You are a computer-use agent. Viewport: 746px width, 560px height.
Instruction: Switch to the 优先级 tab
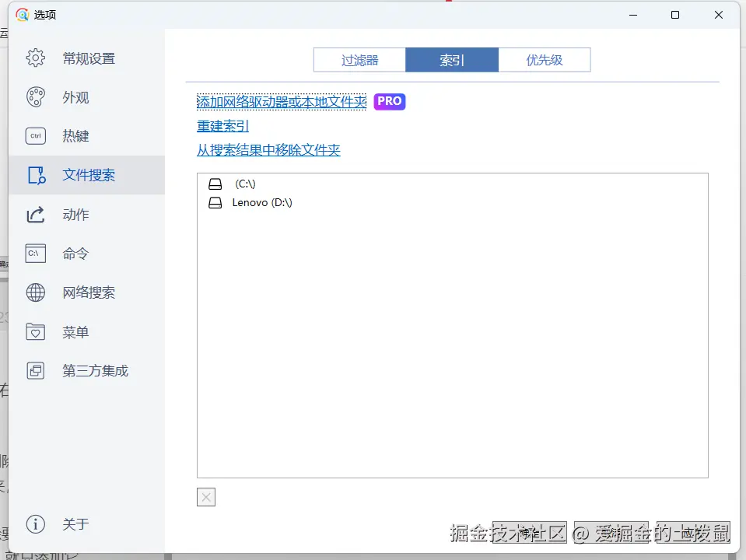[545, 60]
